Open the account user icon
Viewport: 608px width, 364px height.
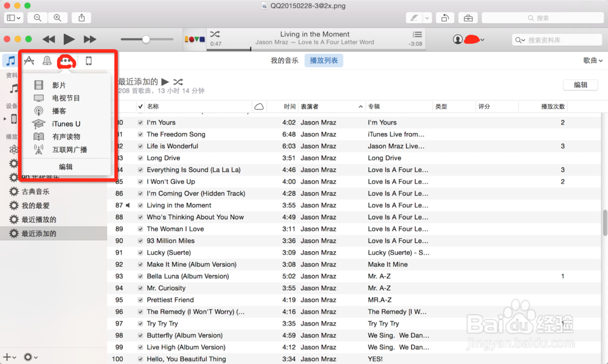(x=458, y=39)
